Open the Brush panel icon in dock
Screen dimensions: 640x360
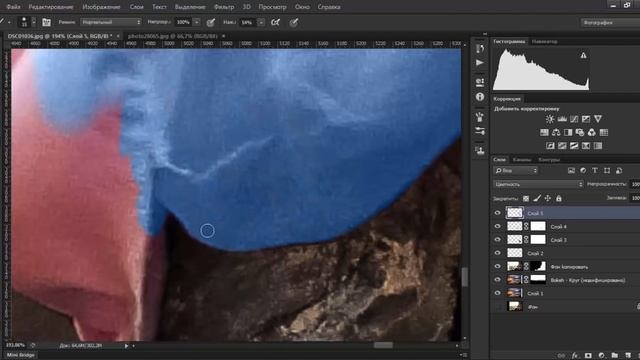point(480,117)
